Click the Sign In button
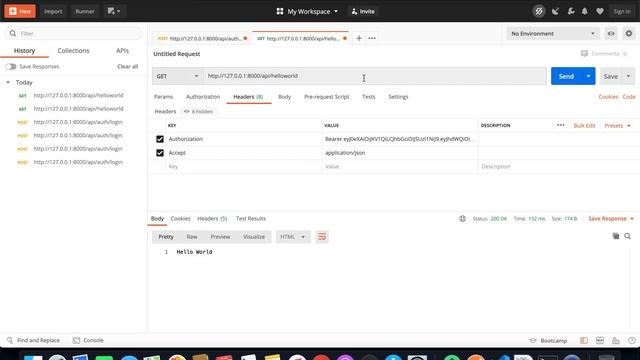The width and height of the screenshot is (640, 360). click(622, 11)
